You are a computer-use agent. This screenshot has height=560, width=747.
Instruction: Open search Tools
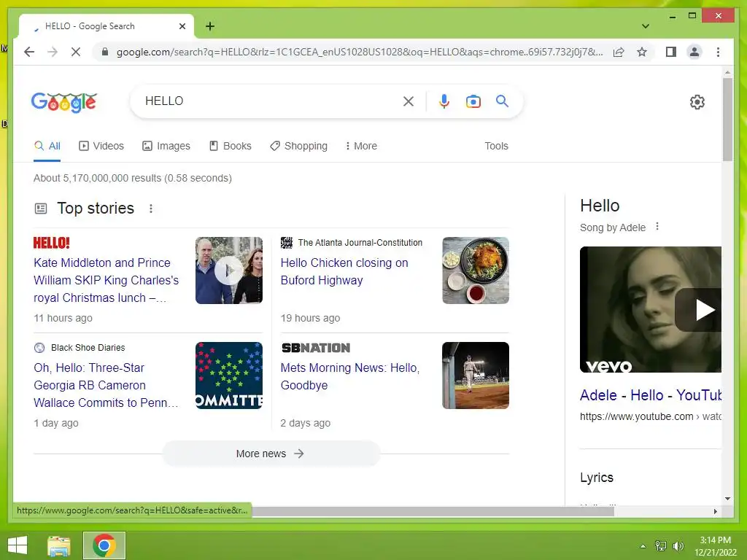click(496, 146)
